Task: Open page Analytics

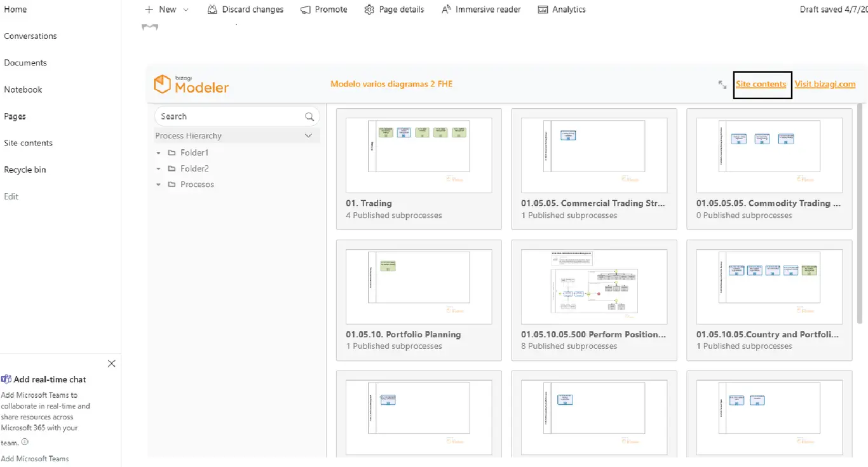Action: point(562,10)
